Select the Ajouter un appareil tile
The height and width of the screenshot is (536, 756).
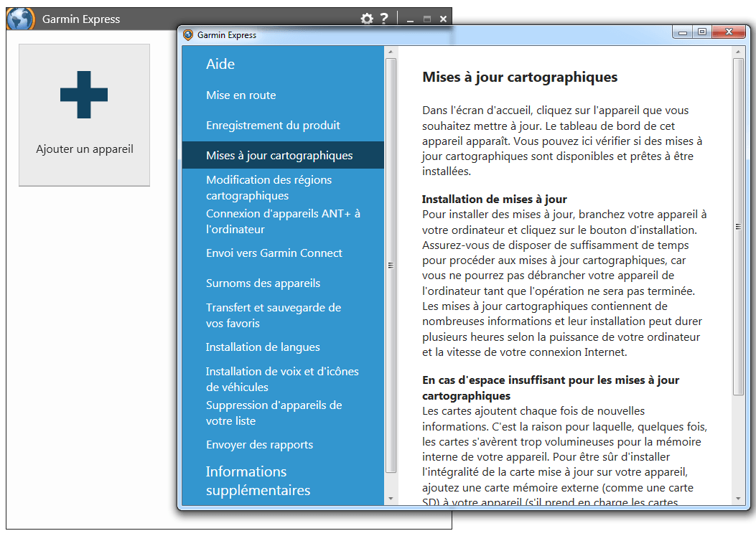click(85, 116)
